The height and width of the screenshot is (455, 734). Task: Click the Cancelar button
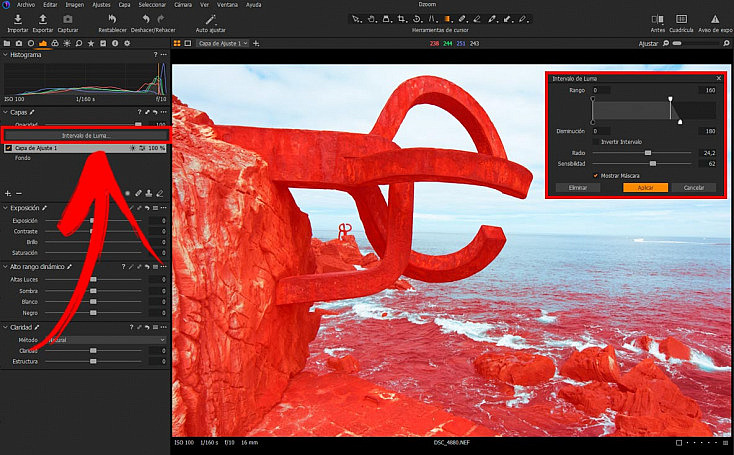pos(693,187)
